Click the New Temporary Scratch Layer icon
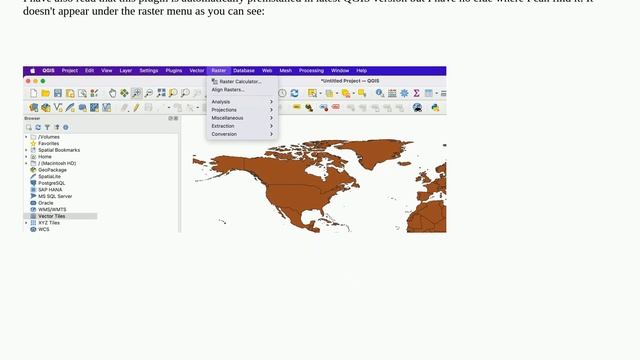 tap(82, 108)
